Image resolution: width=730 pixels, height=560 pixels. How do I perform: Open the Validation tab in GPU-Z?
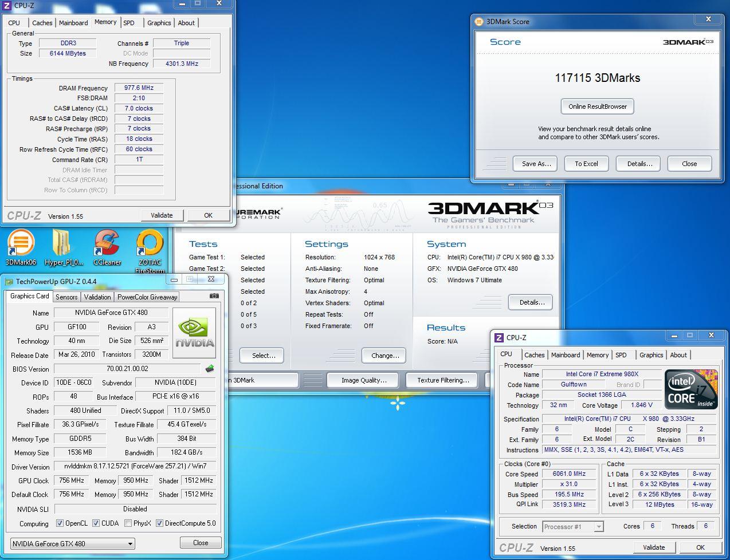click(x=97, y=297)
